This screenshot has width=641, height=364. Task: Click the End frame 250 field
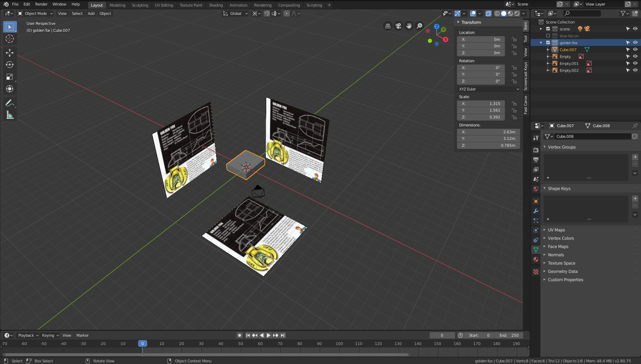pos(509,335)
